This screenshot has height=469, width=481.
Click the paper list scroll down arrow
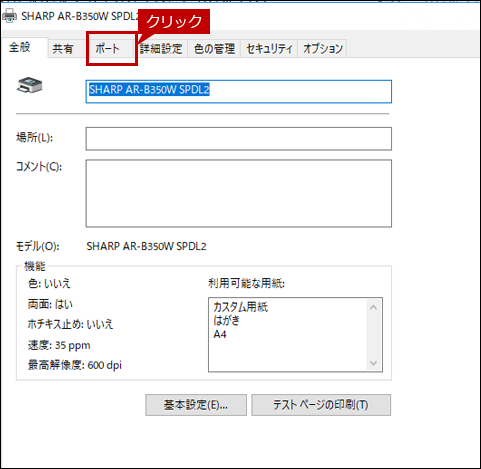[373, 363]
